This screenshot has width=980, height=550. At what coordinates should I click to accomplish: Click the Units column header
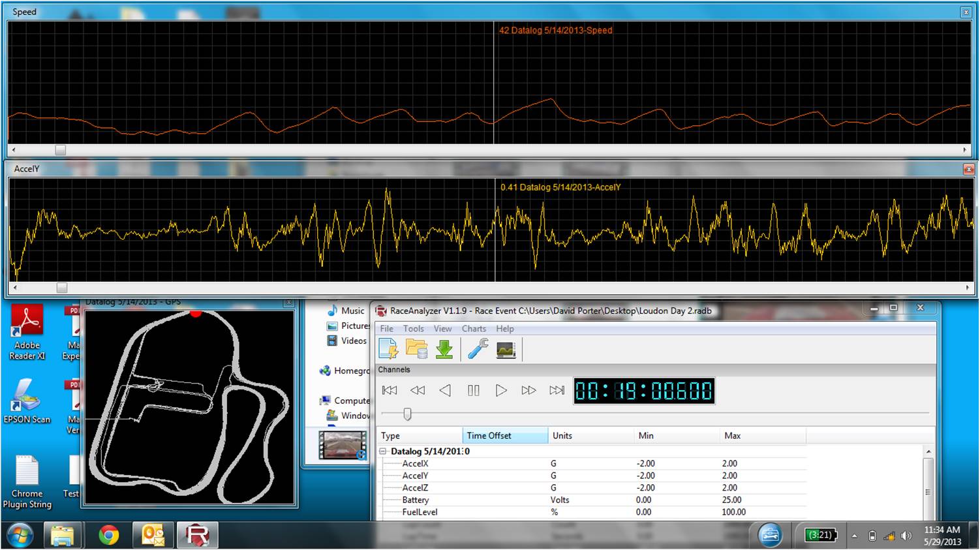tap(591, 436)
